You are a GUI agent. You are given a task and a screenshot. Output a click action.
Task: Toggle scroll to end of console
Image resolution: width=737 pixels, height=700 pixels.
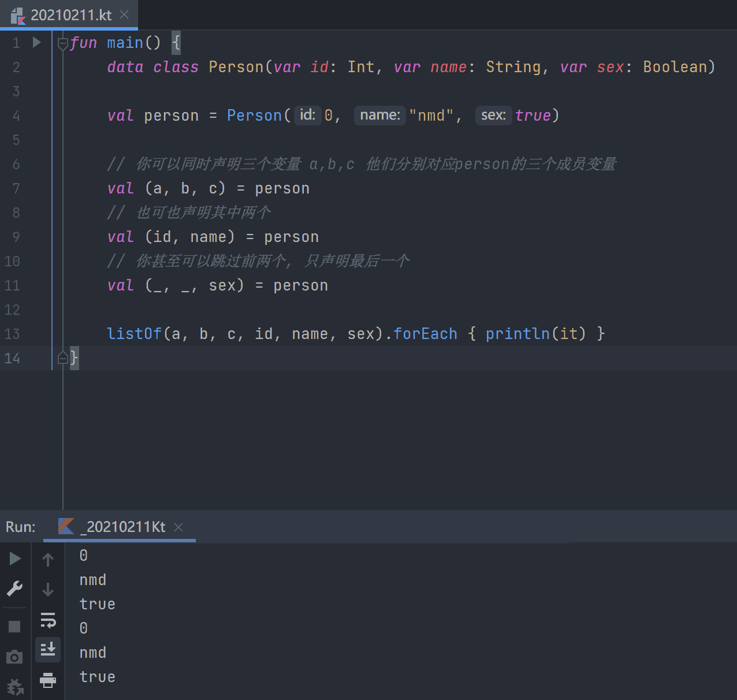click(48, 649)
